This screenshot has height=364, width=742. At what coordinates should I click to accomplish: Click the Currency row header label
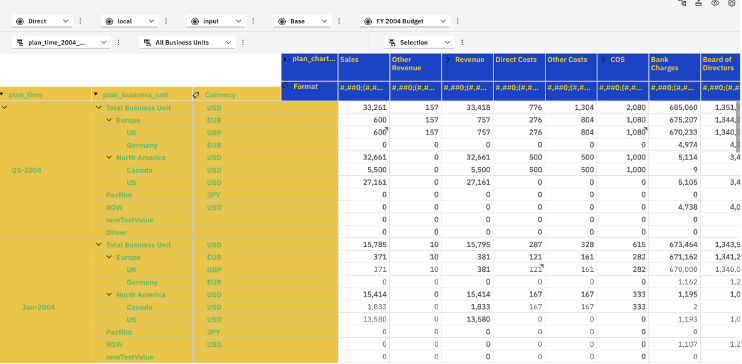coord(220,95)
